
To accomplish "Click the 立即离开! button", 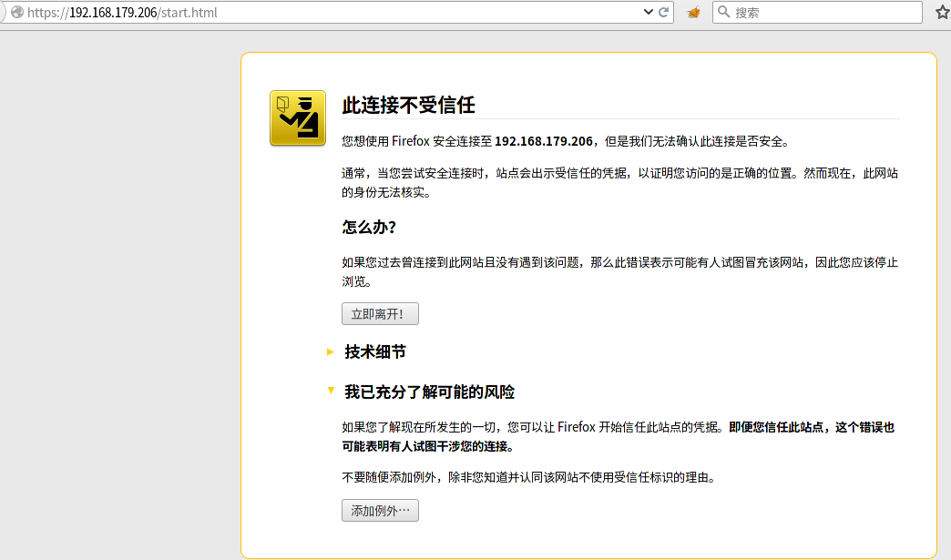I will 380,314.
